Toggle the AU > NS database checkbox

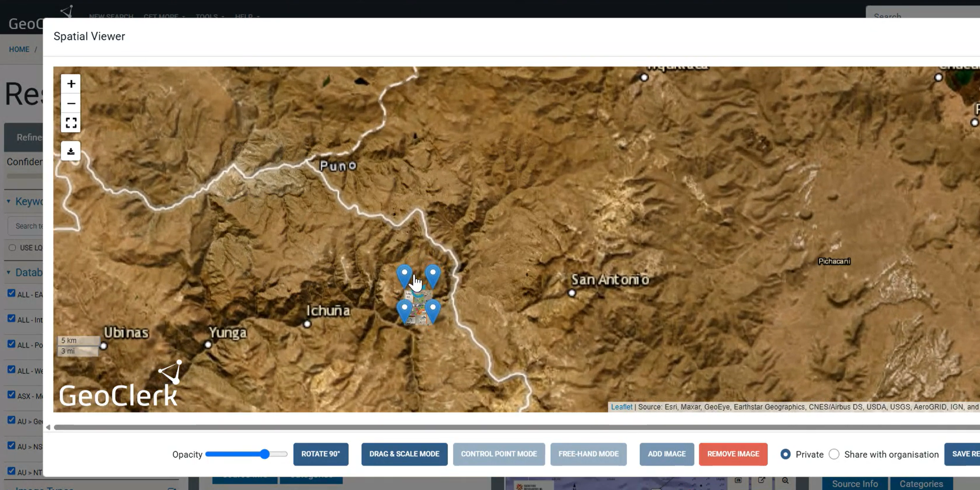11,445
